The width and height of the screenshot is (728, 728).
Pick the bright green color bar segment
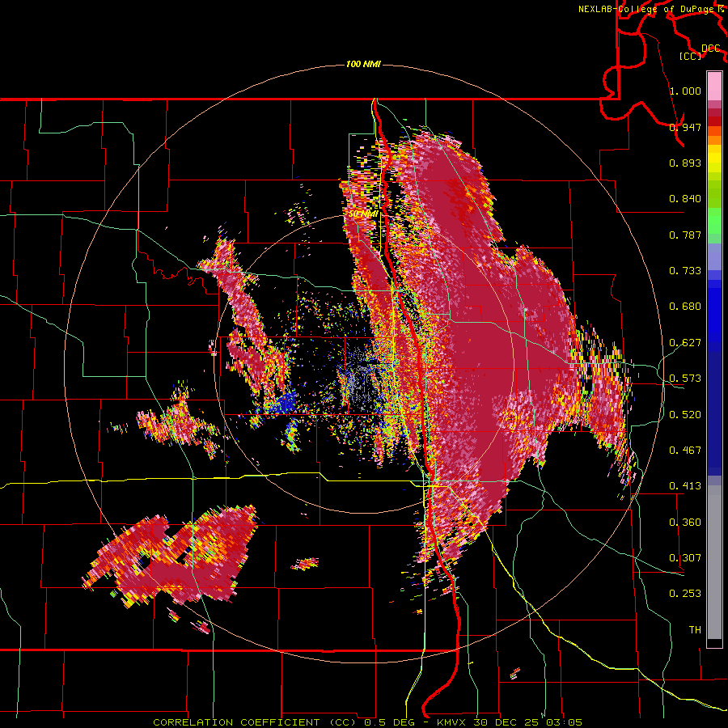tap(714, 220)
